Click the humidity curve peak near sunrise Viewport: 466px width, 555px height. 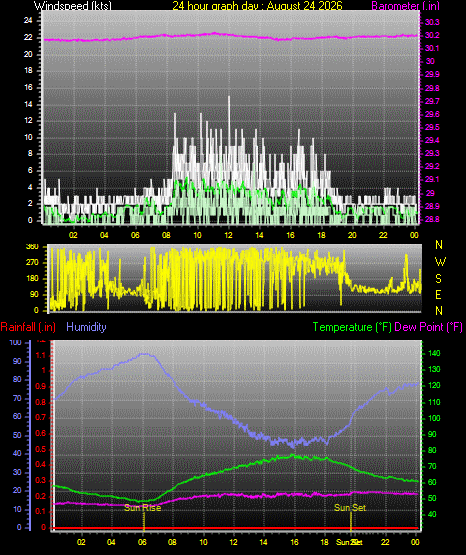(145, 354)
